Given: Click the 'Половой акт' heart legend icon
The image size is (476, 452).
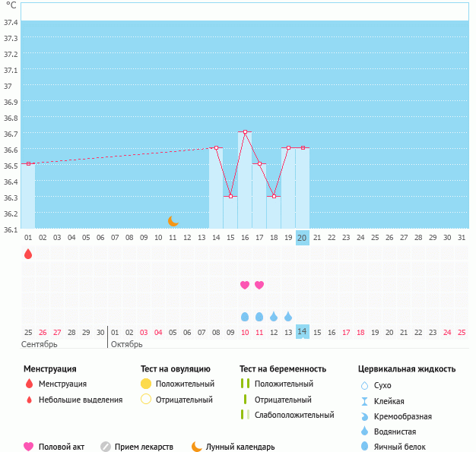Looking at the screenshot, I should point(29,447).
